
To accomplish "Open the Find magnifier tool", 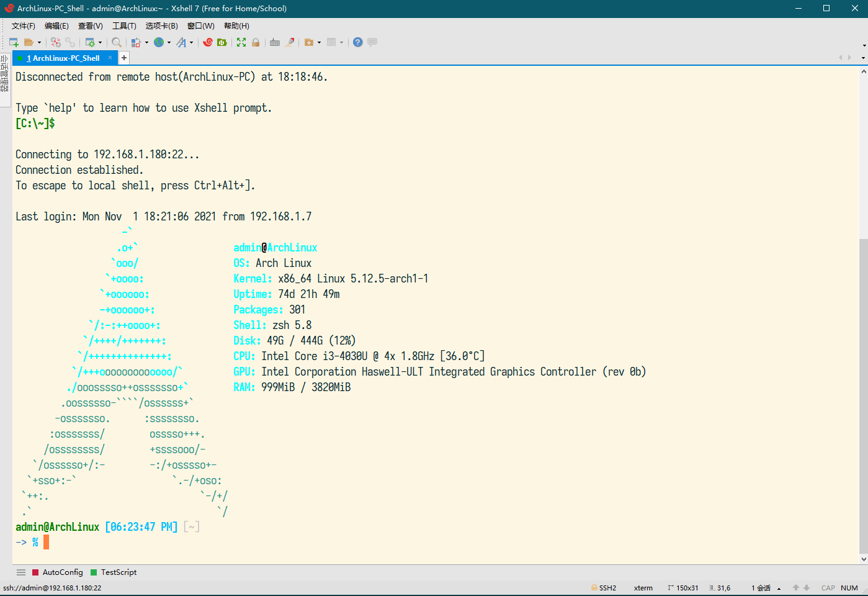I will 116,42.
